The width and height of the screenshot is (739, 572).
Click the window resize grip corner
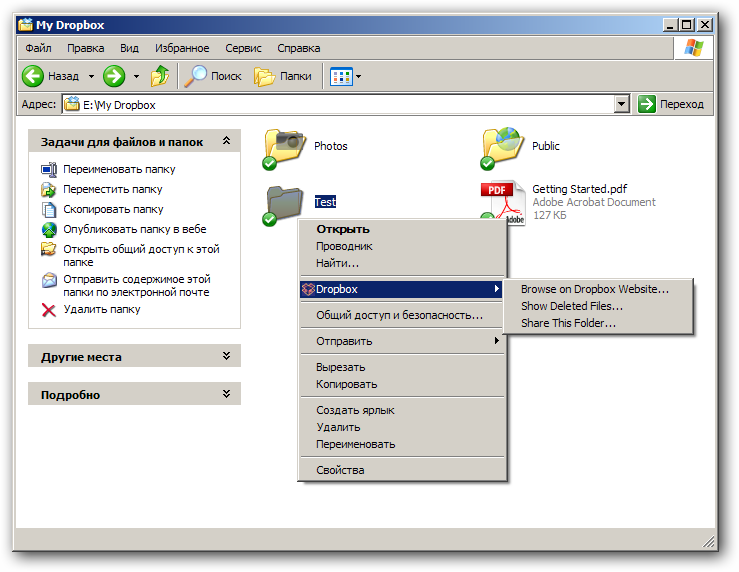[709, 541]
